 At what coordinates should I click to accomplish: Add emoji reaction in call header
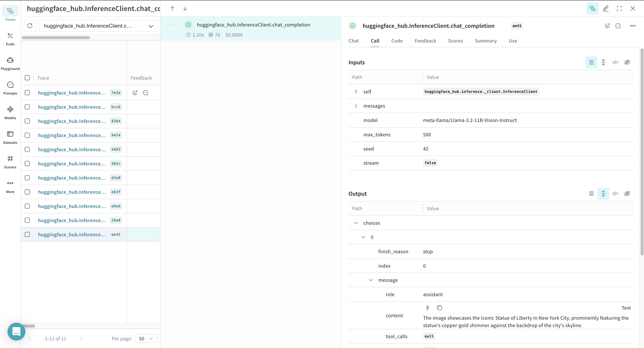tap(607, 26)
